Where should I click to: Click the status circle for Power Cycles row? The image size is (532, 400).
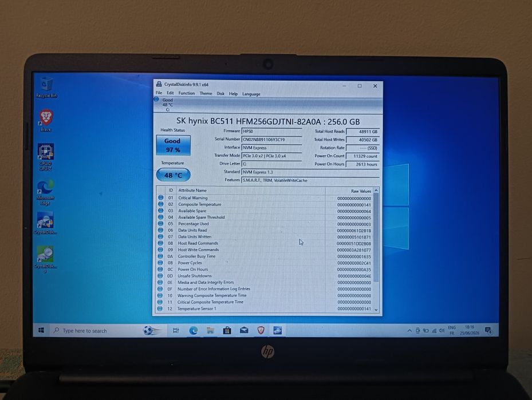point(160,262)
